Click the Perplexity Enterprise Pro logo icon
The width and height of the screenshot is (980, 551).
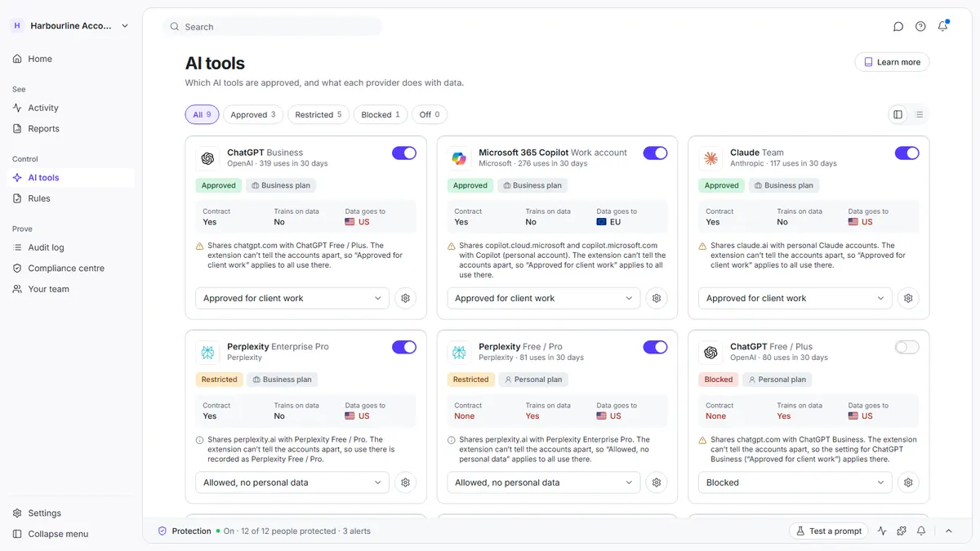[x=207, y=353]
